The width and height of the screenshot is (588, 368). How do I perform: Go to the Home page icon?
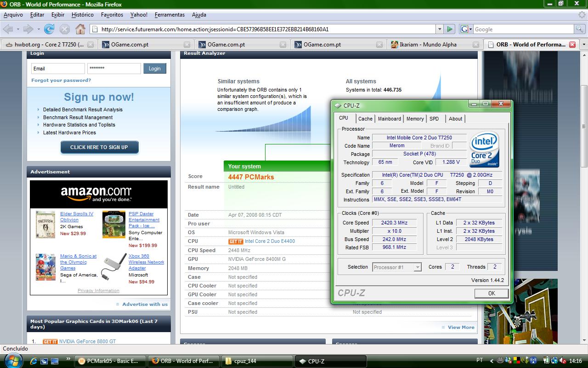[80, 29]
